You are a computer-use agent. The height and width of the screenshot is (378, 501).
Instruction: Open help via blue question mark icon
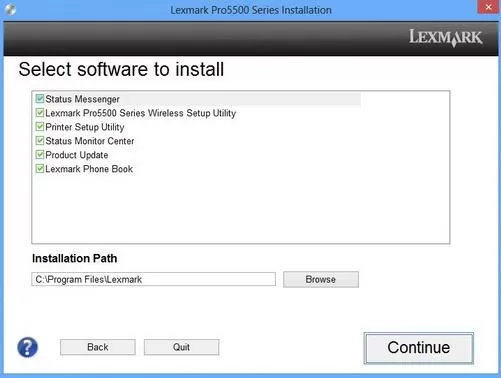pyautogui.click(x=27, y=347)
